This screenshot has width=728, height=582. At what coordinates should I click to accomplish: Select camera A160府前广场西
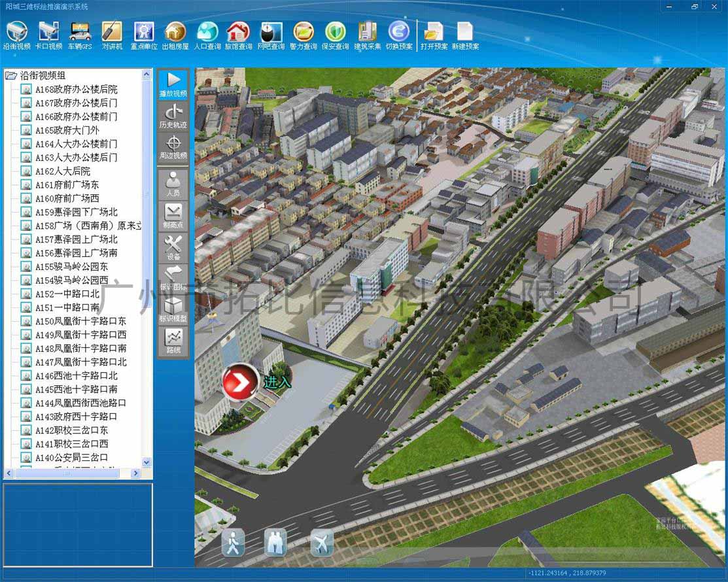67,198
